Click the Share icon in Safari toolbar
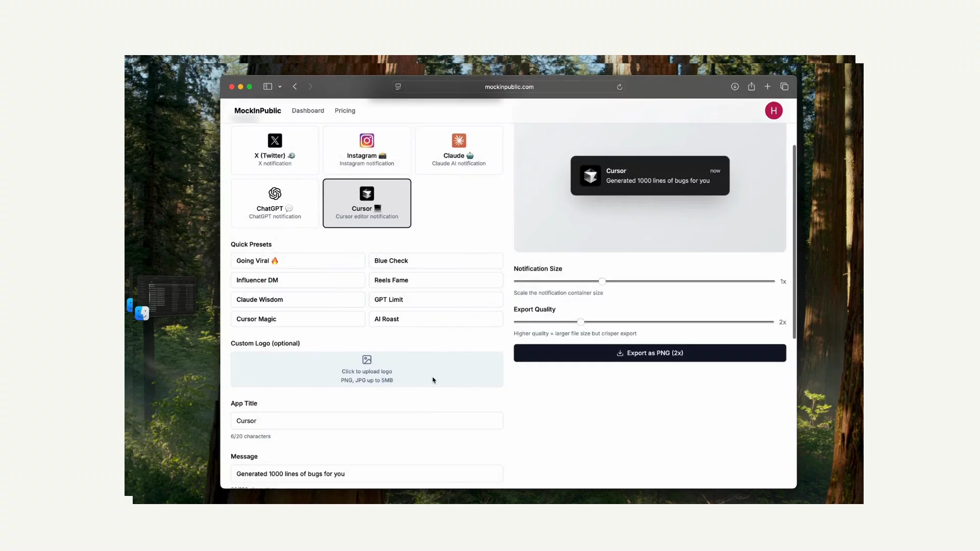Image resolution: width=980 pixels, height=551 pixels. click(751, 86)
